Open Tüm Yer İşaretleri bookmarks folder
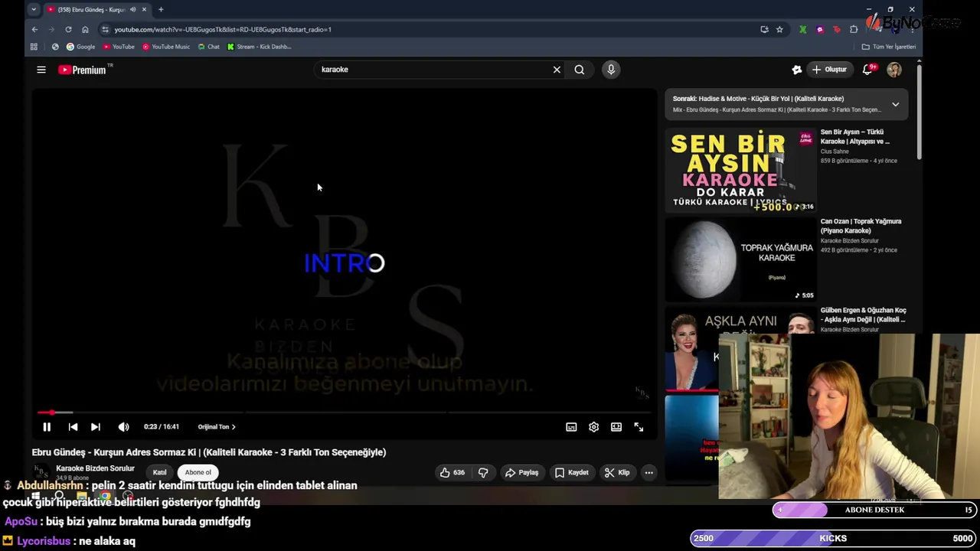 (889, 47)
